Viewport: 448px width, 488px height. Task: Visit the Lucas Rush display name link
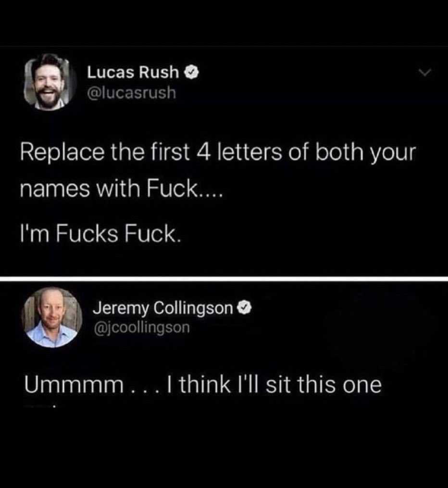[133, 73]
